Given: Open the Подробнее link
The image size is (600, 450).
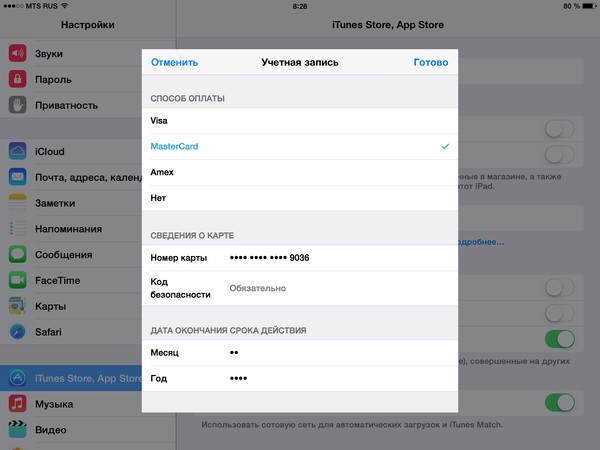Looking at the screenshot, I should [x=481, y=242].
